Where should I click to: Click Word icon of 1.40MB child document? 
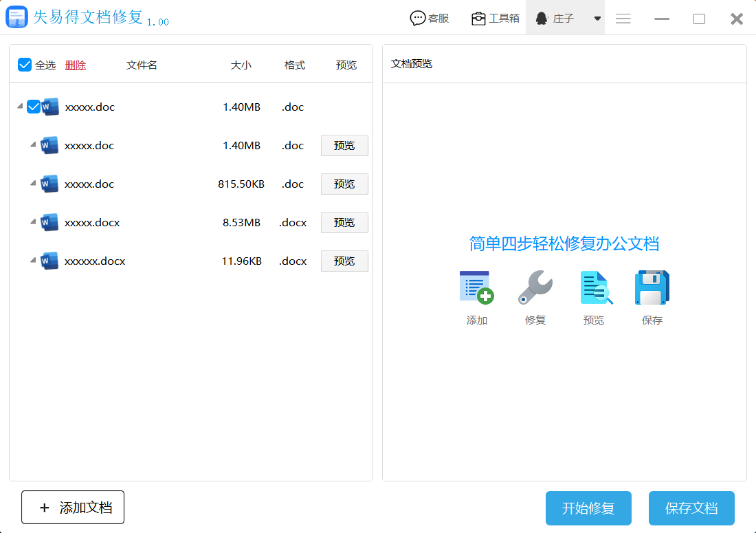tap(49, 145)
